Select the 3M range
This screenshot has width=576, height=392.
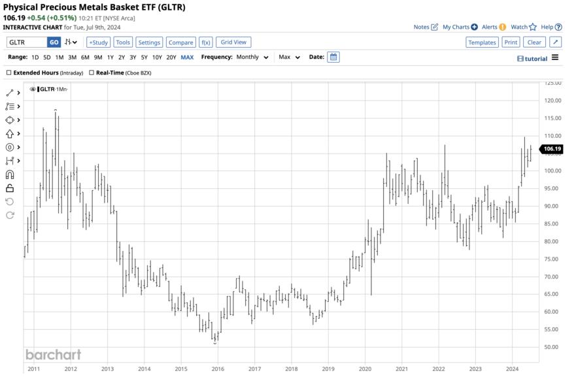pos(72,57)
